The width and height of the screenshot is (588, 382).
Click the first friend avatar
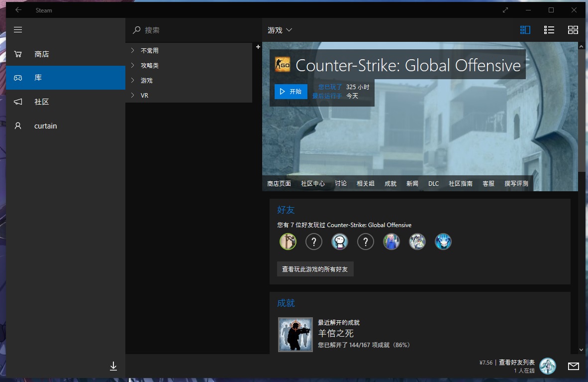[x=288, y=242]
